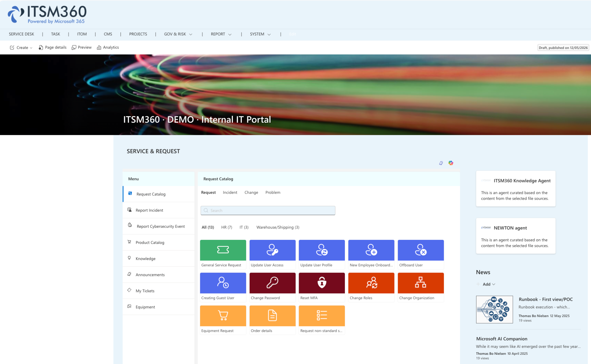Open the Offboard User tile
The image size is (591, 364).
tap(421, 254)
